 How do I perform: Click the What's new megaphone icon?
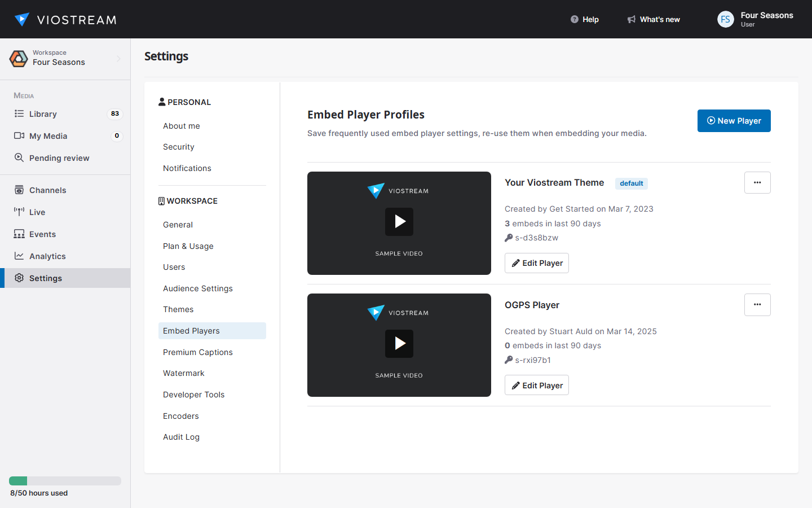(x=632, y=19)
